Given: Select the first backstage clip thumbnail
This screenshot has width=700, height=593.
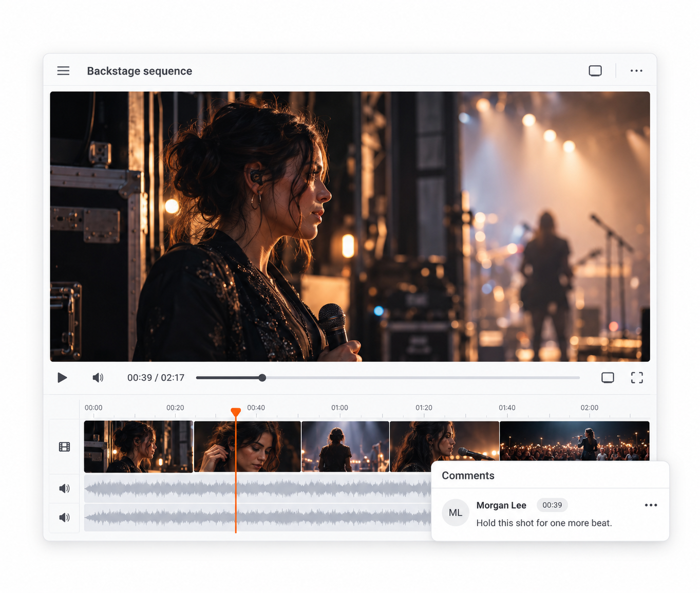Looking at the screenshot, I should click(138, 447).
